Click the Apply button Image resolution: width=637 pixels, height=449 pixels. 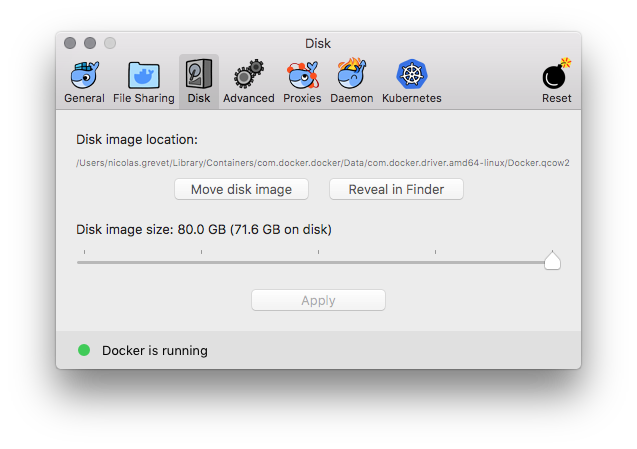pyautogui.click(x=318, y=300)
